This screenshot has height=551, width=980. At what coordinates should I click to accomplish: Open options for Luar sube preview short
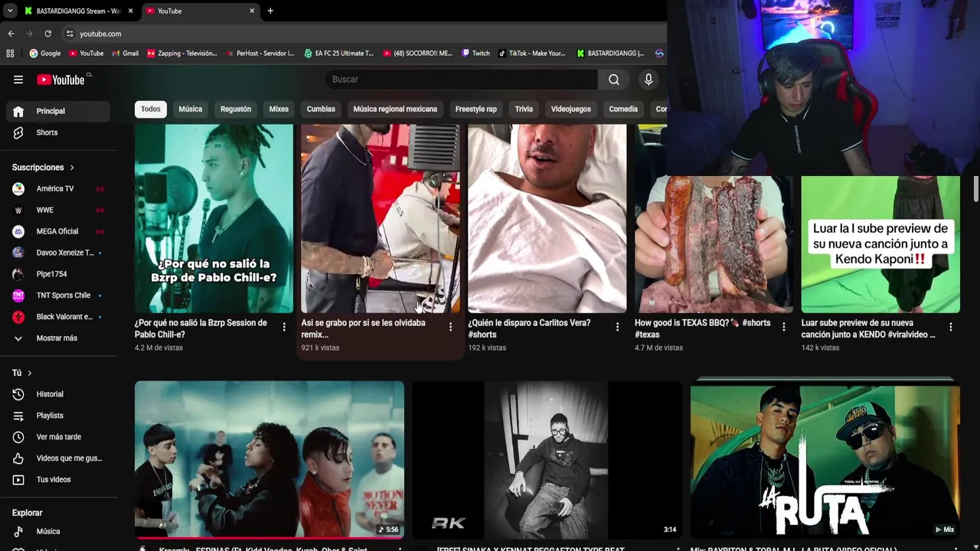[950, 327]
